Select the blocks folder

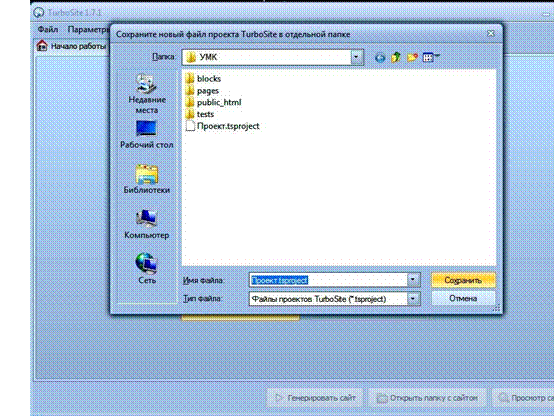point(203,79)
